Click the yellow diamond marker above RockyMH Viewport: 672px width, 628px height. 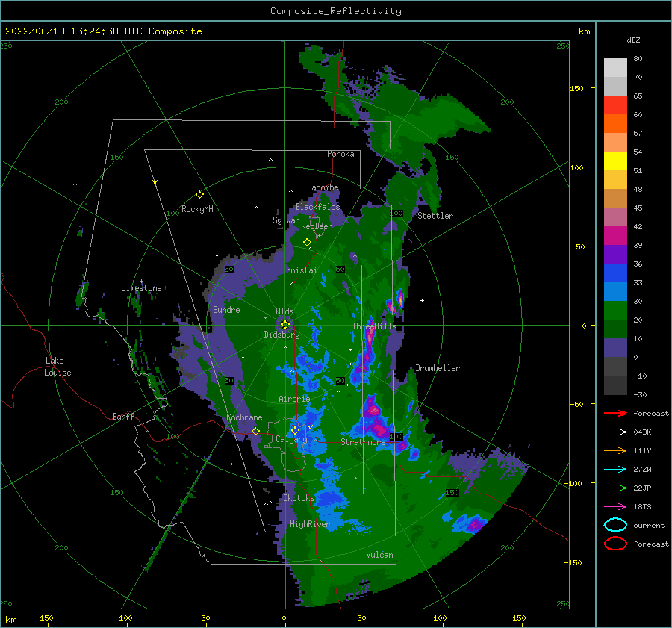click(x=199, y=195)
